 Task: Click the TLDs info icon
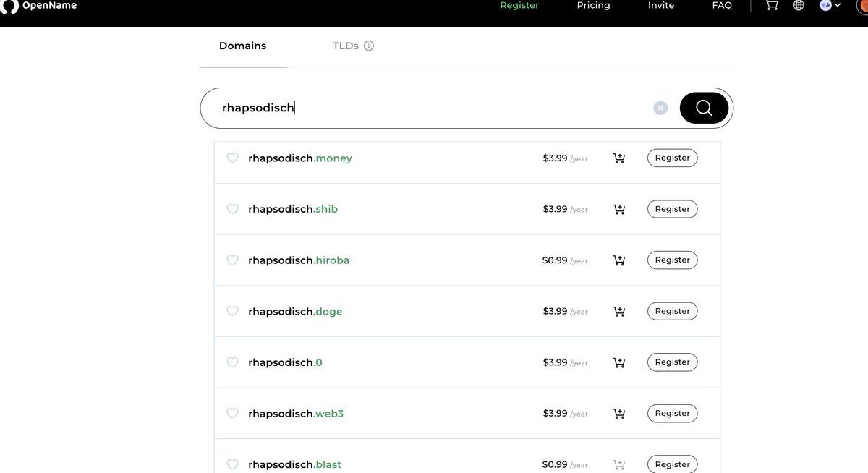(x=369, y=46)
